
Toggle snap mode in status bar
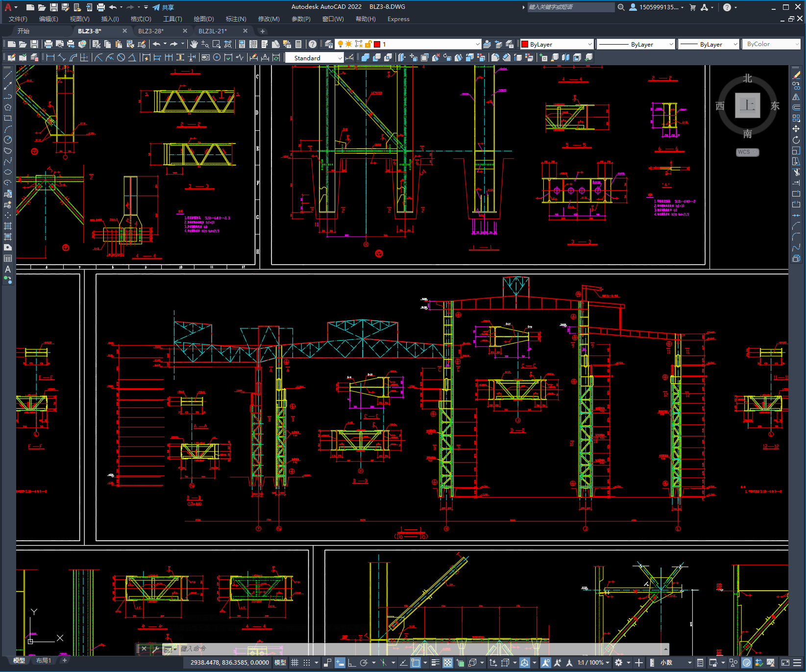[x=307, y=663]
